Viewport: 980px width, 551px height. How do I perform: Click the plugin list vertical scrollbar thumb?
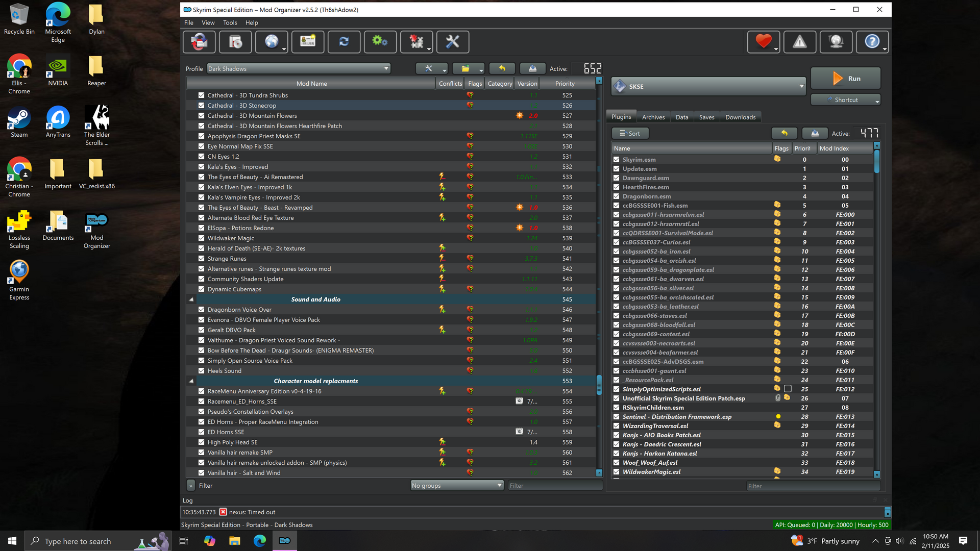877,161
